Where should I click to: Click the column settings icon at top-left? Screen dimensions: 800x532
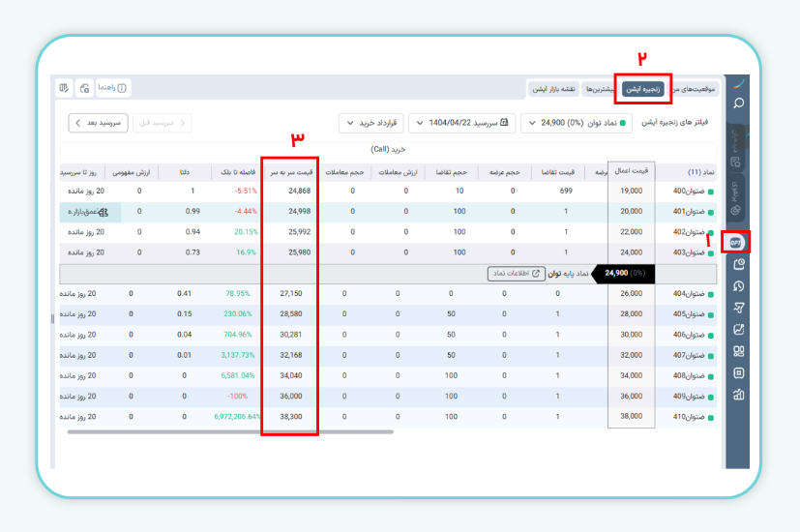[64, 88]
